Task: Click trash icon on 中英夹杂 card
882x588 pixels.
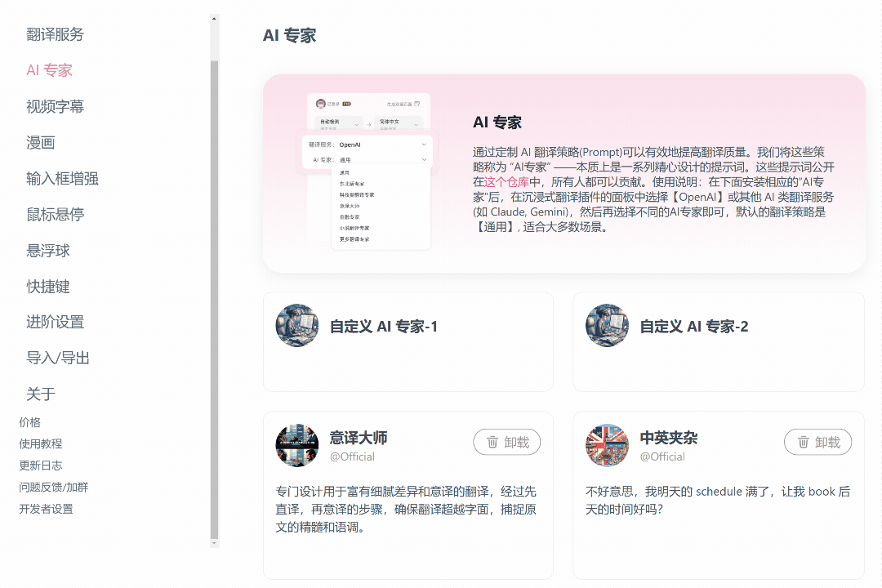Action: (804, 443)
